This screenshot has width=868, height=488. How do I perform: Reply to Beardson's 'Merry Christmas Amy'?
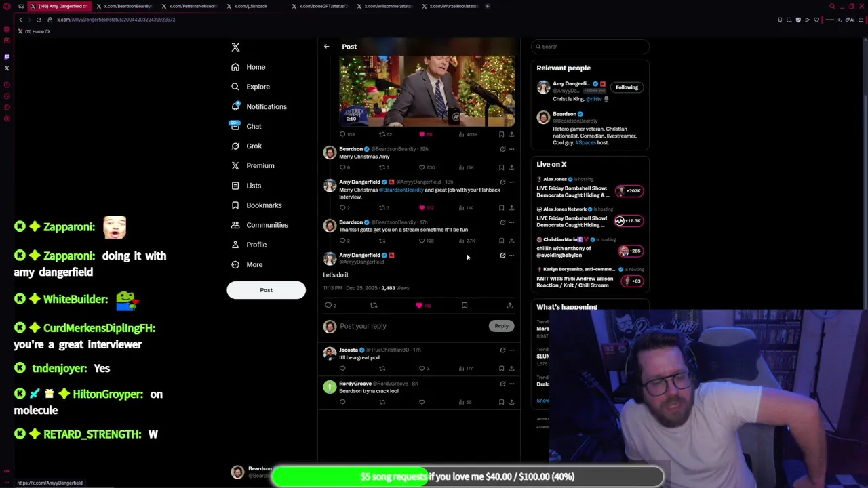point(342,167)
